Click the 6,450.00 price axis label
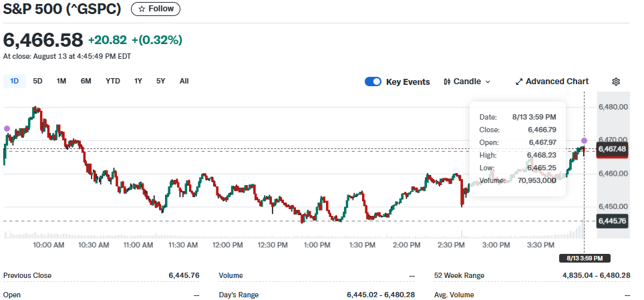The image size is (644, 300). 613,206
